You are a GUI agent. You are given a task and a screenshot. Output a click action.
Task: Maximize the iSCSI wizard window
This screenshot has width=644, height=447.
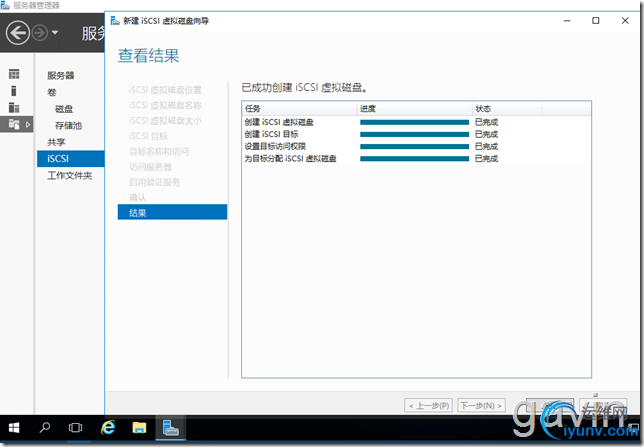click(x=596, y=21)
